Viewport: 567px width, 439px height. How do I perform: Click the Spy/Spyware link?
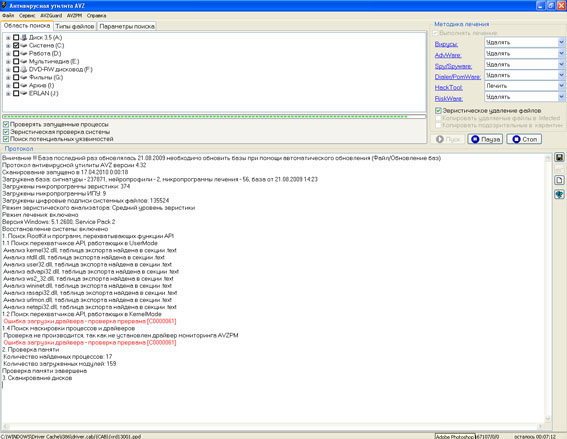[x=453, y=66]
